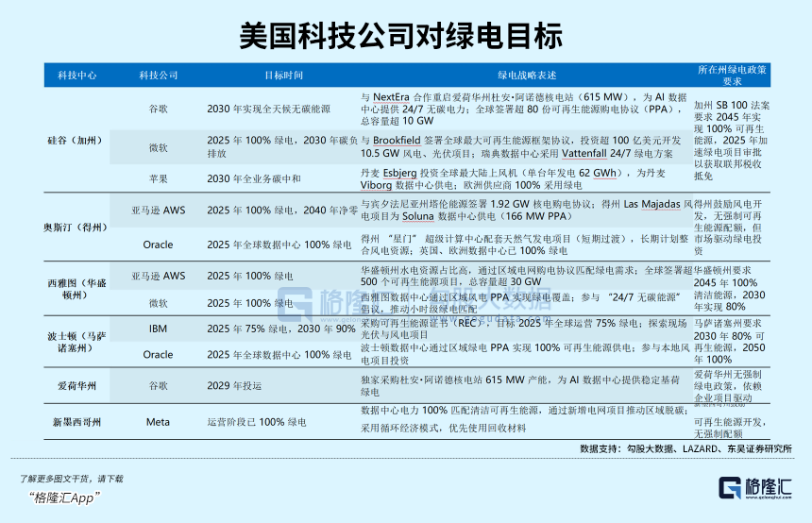This screenshot has height=523, width=812.
Task: Click the 科技中心 column header
Action: click(77, 76)
